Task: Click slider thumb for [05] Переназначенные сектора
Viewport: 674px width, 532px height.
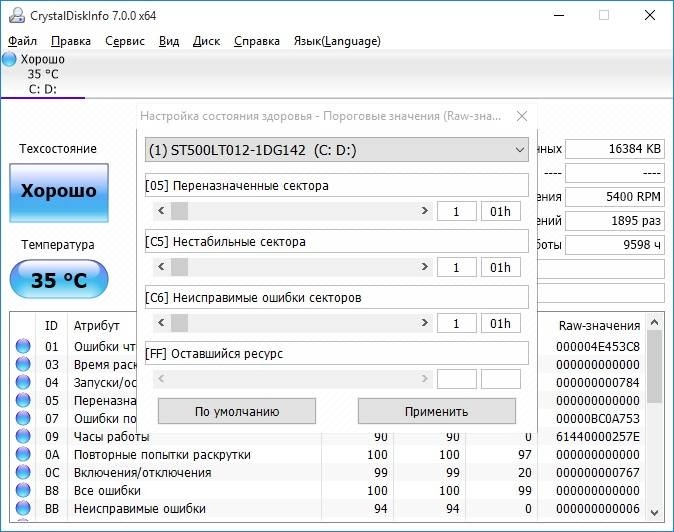Action: (x=179, y=211)
